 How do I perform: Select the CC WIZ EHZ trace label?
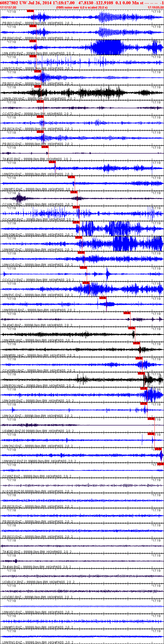37,476
